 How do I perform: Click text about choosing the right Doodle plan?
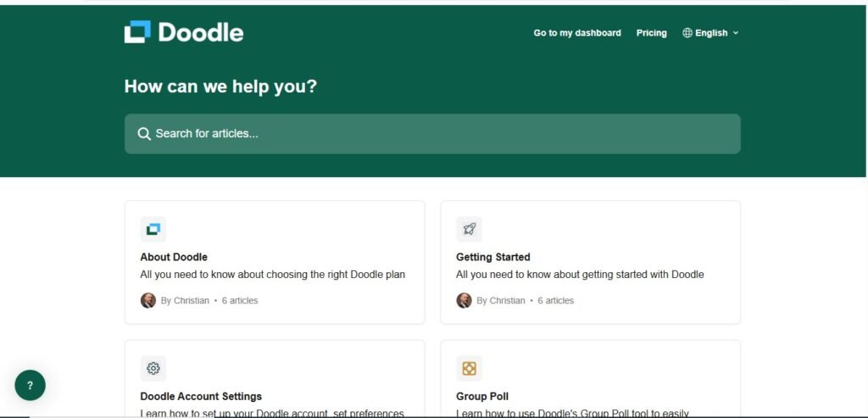272,275
